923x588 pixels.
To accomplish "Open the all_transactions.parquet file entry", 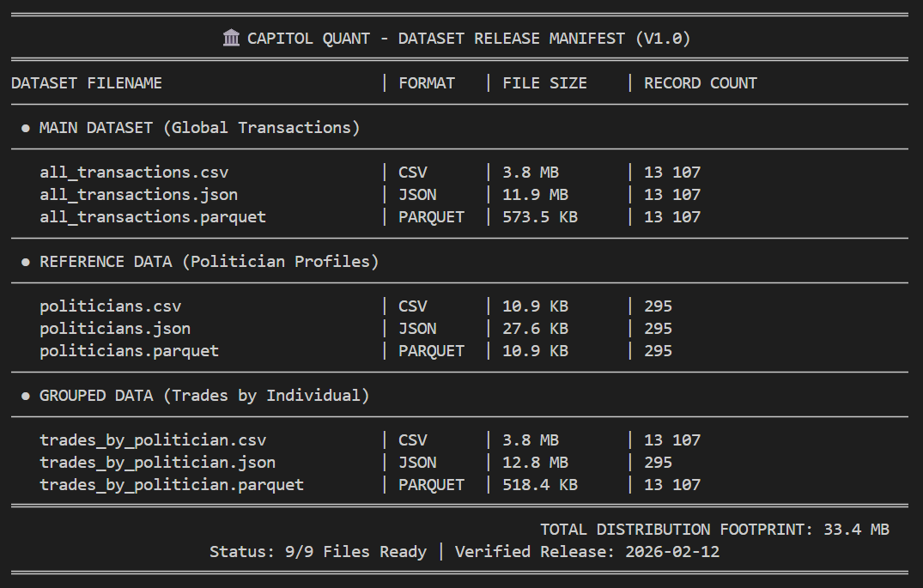I will point(153,216).
